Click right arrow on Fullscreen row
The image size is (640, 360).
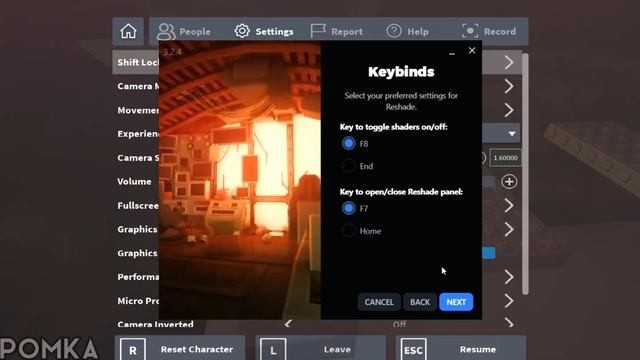(x=509, y=205)
